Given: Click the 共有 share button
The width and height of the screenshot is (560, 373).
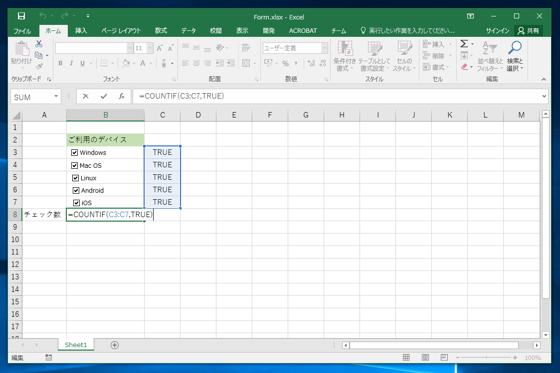Looking at the screenshot, I should click(529, 31).
